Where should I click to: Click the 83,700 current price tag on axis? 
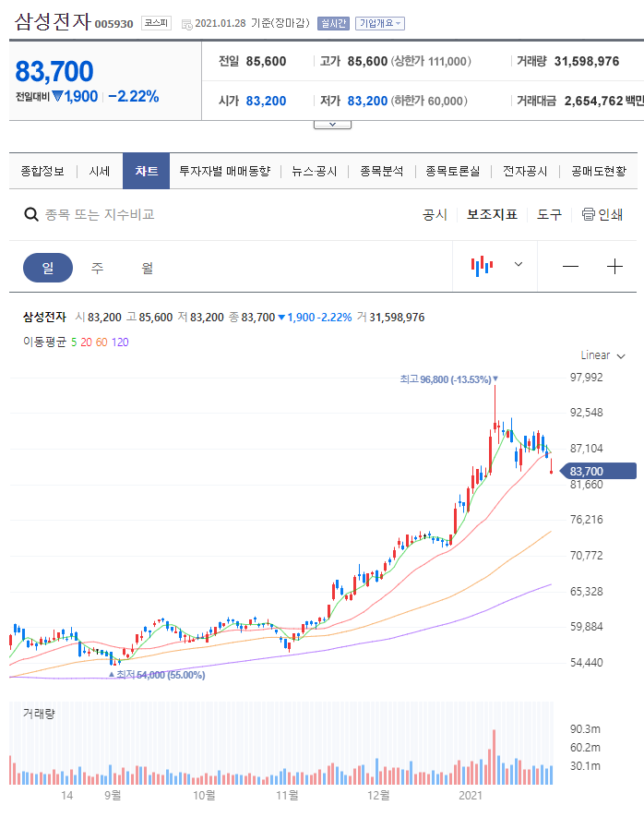click(x=598, y=471)
